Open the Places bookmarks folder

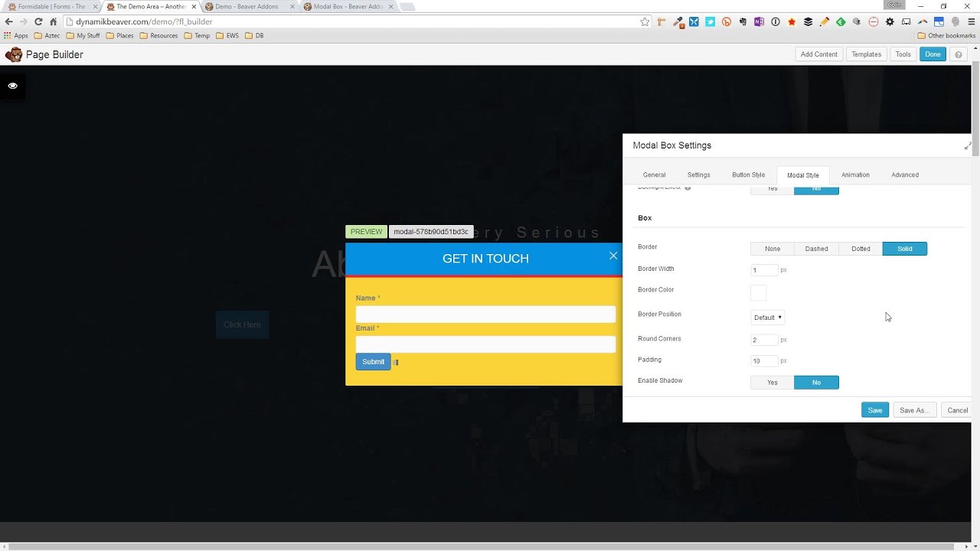(x=120, y=36)
